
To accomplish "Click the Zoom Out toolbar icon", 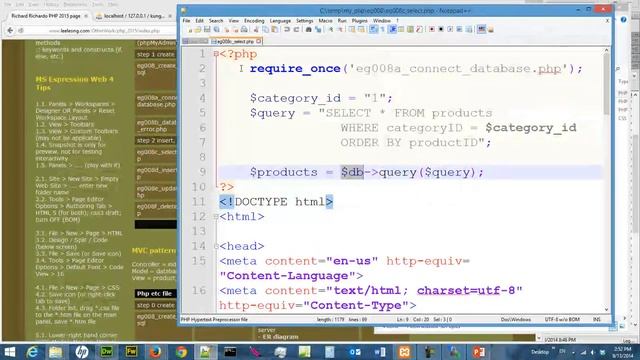I will (340, 29).
